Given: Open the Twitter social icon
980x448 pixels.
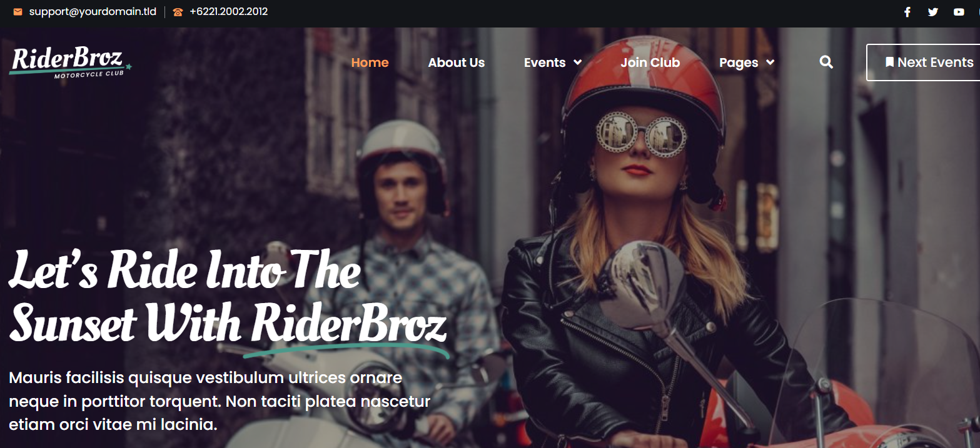Looking at the screenshot, I should pos(933,12).
